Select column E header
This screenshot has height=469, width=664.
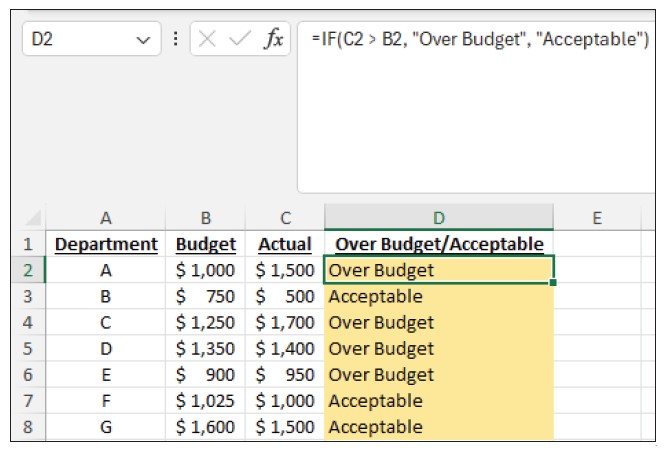(596, 217)
